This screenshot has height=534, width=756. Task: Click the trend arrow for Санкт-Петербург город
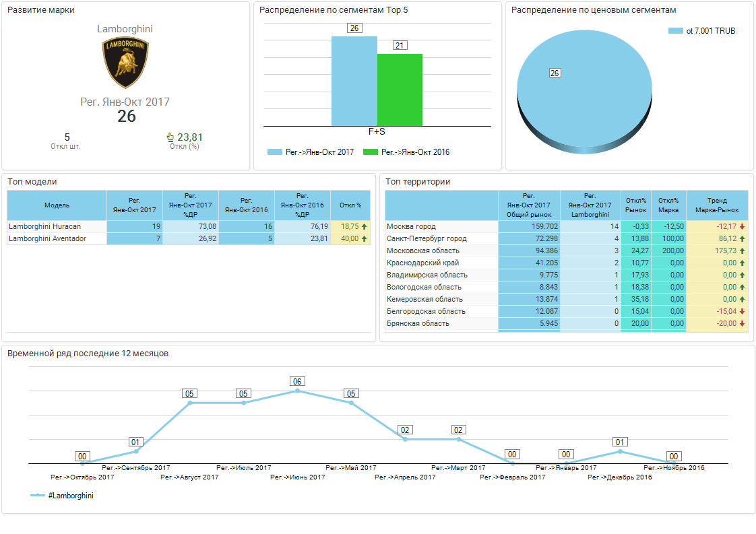(x=742, y=238)
